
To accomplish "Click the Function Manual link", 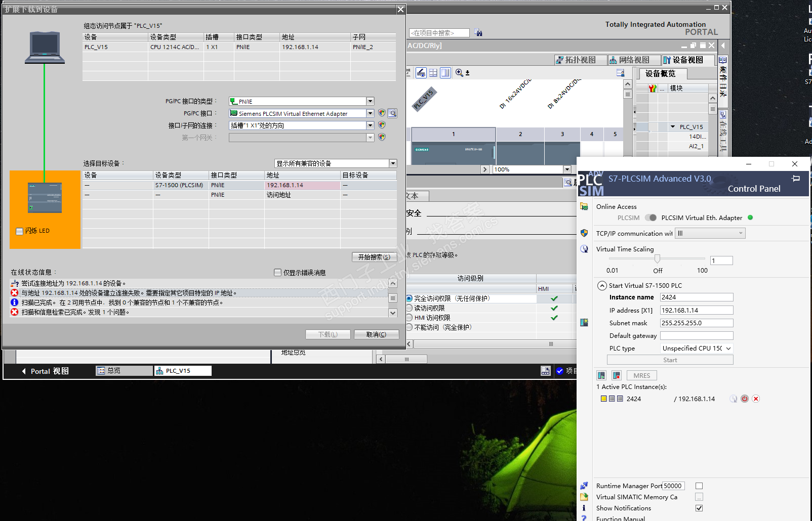I will (x=621, y=518).
